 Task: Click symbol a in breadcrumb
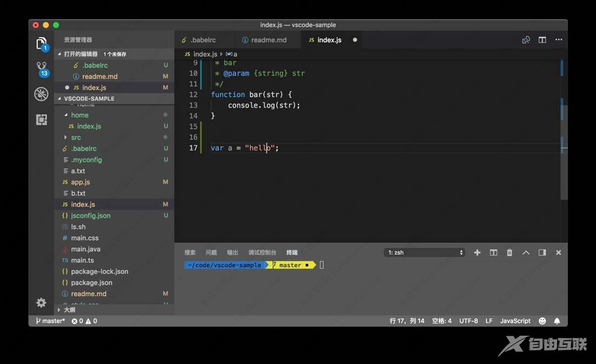231,54
